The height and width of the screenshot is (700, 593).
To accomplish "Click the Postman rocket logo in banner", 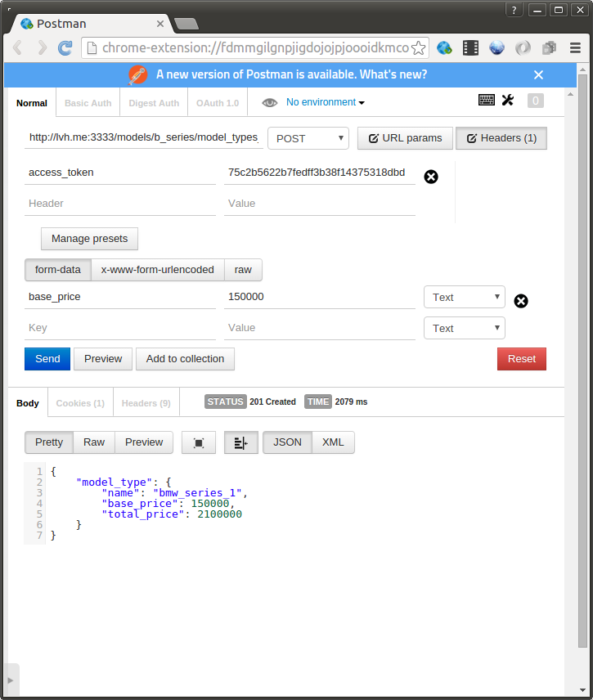I will coord(137,75).
